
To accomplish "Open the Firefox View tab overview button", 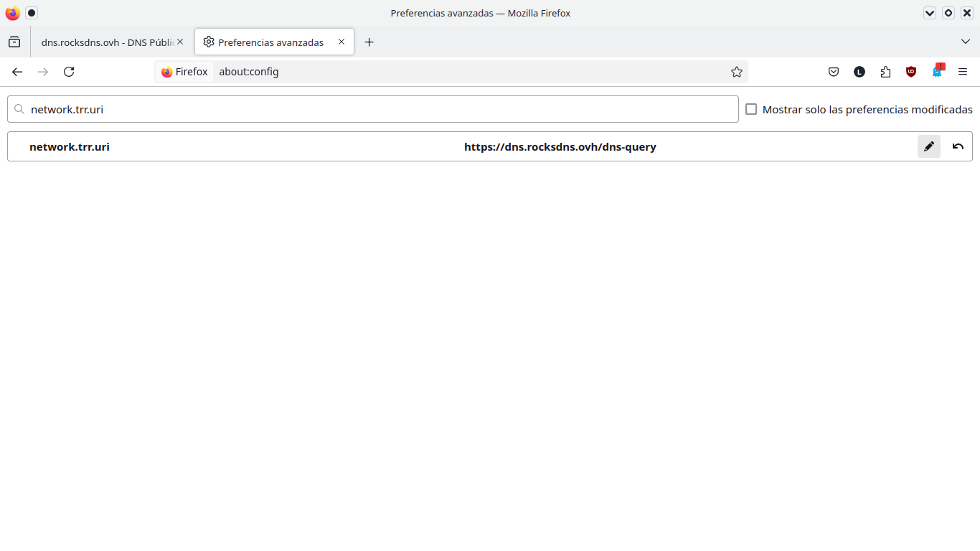I will (14, 42).
